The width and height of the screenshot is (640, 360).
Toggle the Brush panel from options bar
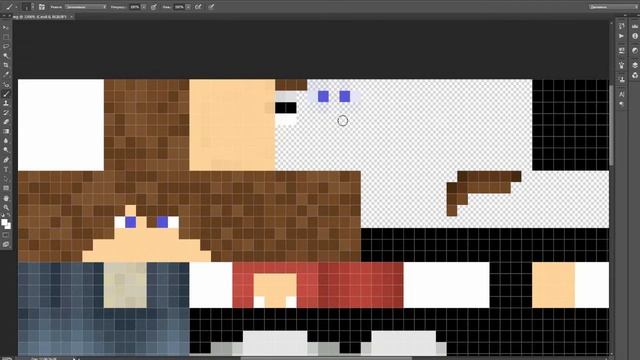pyautogui.click(x=42, y=7)
